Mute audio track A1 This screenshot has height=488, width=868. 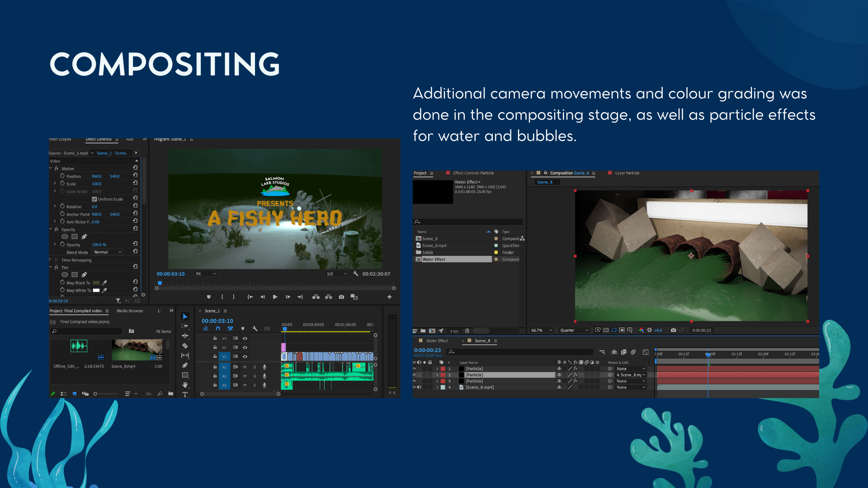[245, 367]
